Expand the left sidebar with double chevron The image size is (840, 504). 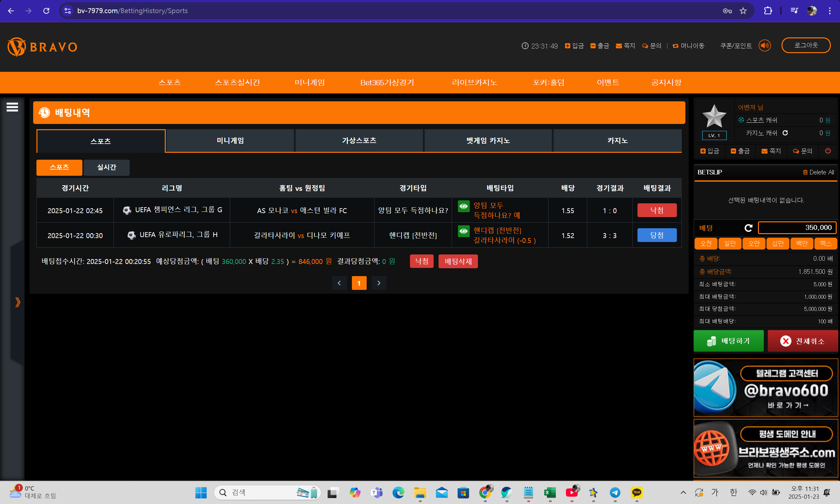pyautogui.click(x=18, y=302)
